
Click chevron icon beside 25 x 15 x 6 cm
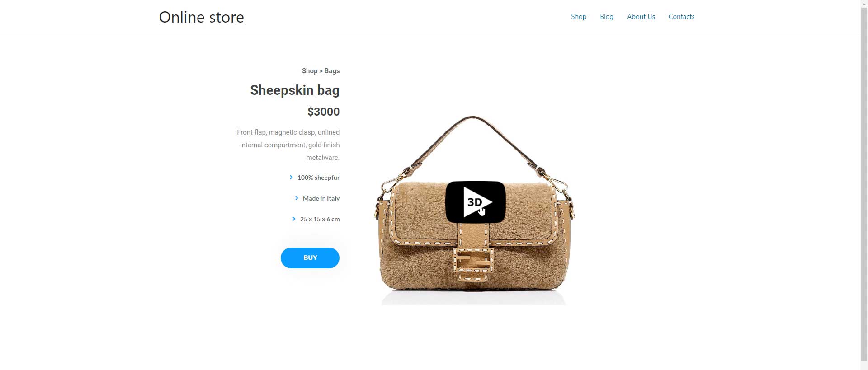click(294, 219)
